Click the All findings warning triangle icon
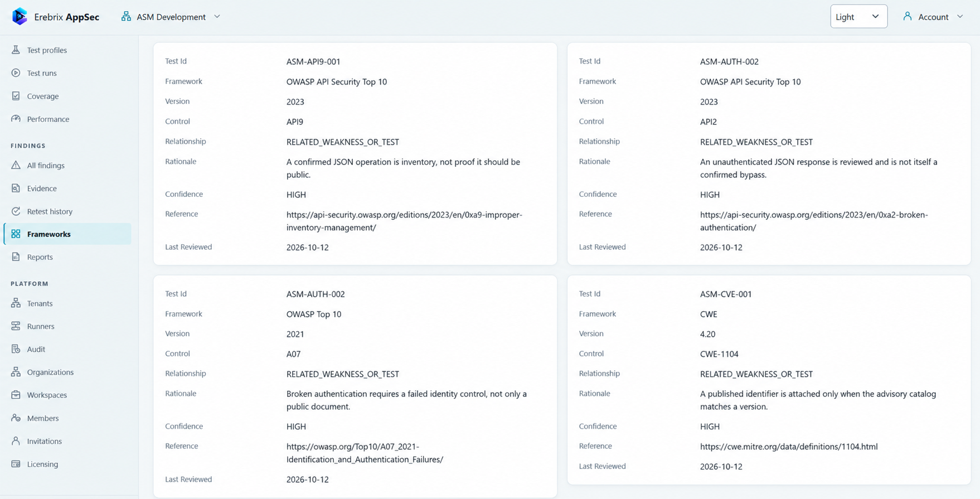 click(x=16, y=165)
